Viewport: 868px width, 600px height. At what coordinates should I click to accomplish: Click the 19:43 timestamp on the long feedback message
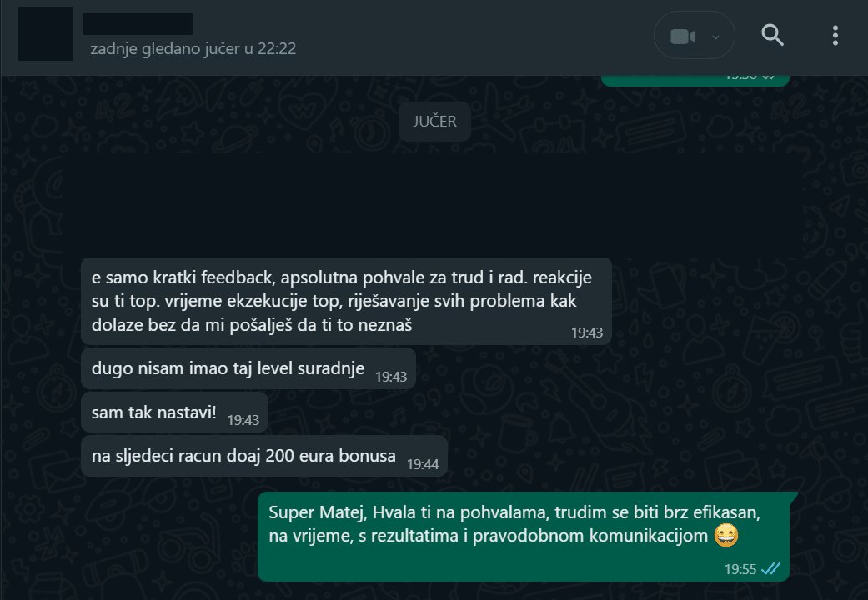point(587,332)
